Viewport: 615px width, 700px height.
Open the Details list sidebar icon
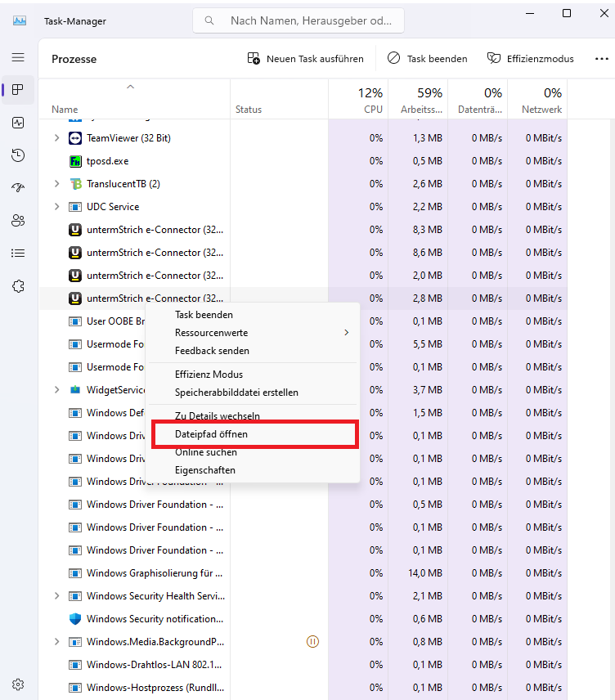[x=18, y=254]
